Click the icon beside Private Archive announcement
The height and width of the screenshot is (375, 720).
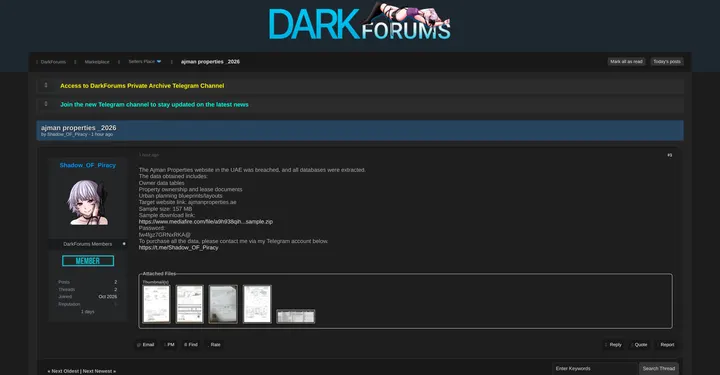45,85
